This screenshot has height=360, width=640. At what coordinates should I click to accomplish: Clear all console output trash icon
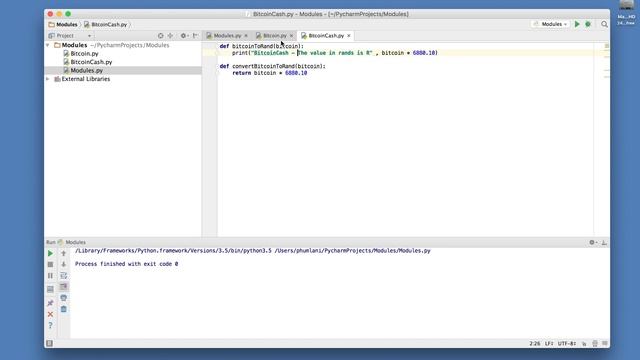[63, 309]
